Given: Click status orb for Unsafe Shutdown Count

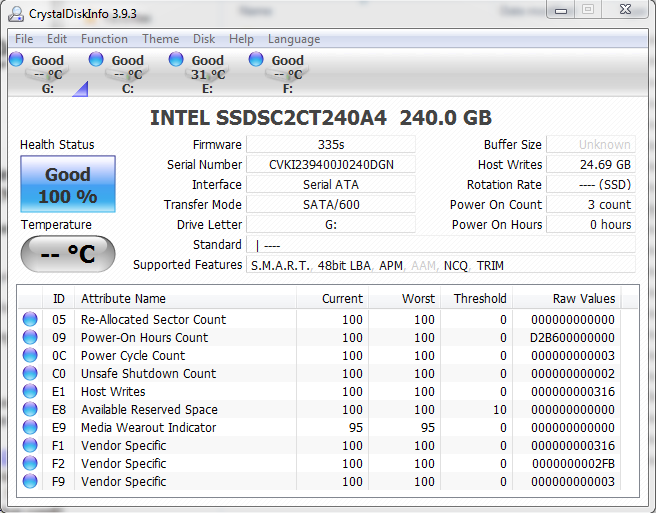Looking at the screenshot, I should pos(31,374).
